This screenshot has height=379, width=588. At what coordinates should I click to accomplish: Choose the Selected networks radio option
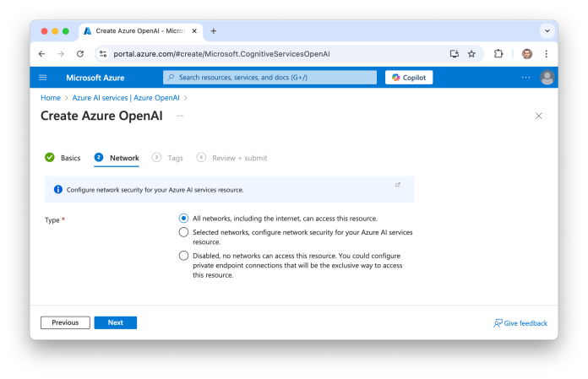[x=183, y=232]
